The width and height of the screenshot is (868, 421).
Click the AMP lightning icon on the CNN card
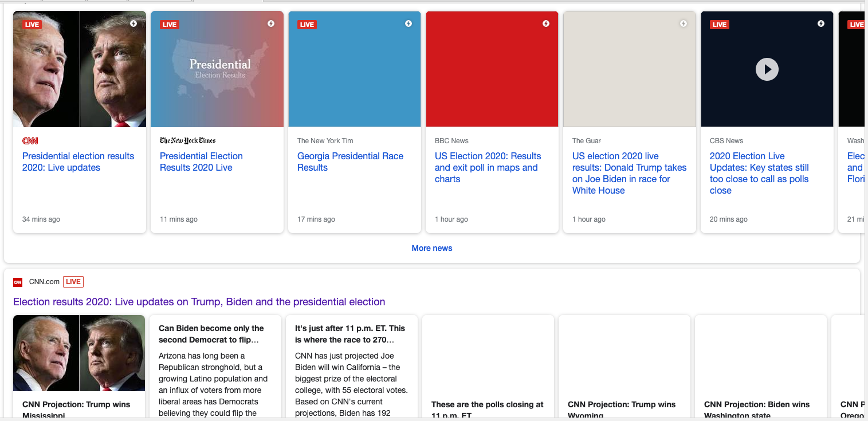click(133, 23)
